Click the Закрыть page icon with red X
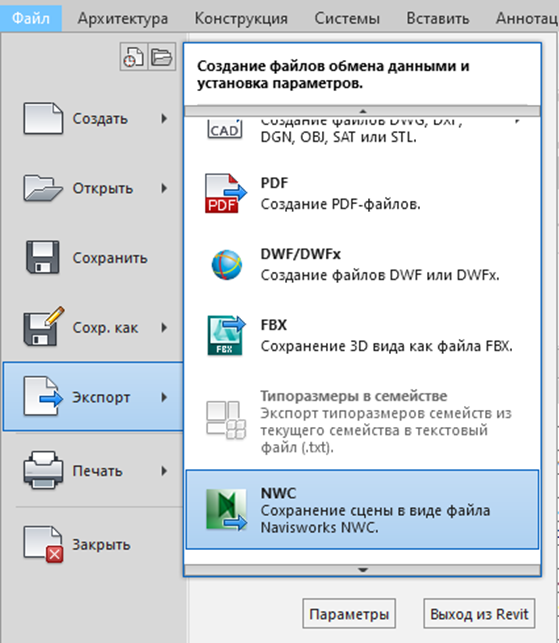 (43, 544)
